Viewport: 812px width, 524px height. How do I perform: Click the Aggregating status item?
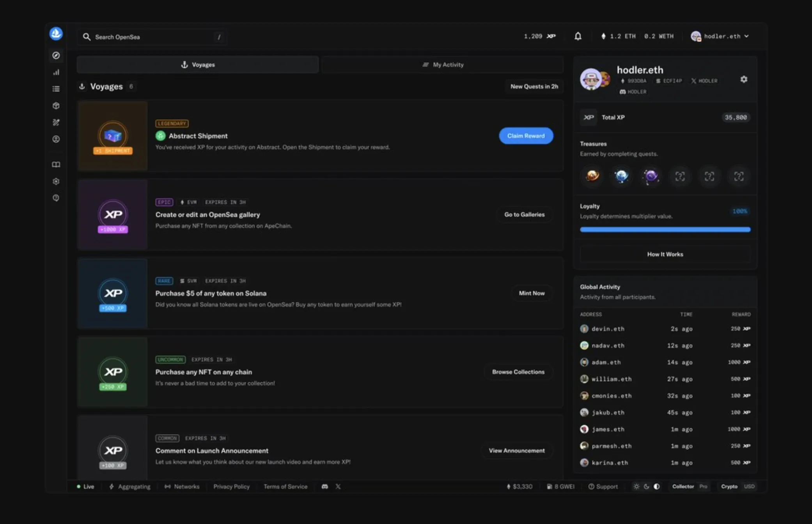point(130,487)
